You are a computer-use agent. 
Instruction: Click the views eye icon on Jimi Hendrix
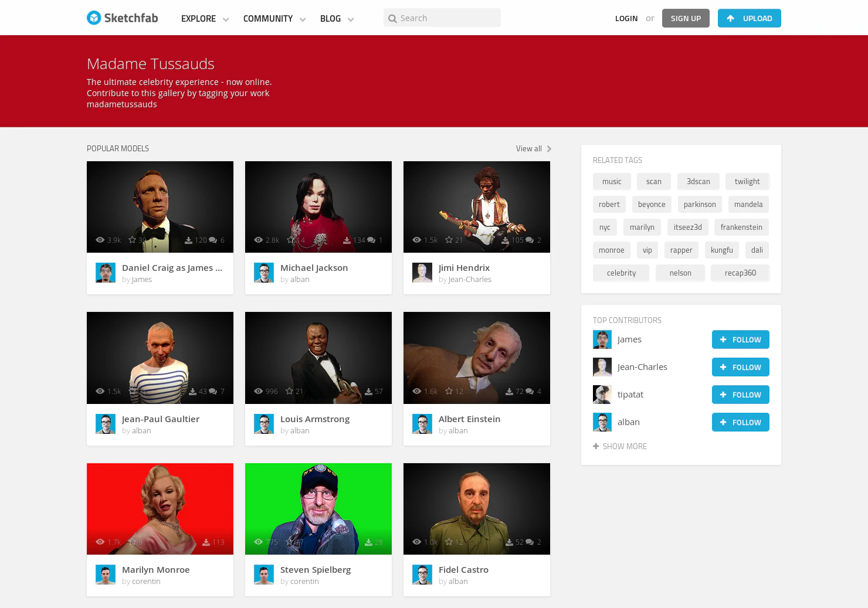[x=416, y=240]
